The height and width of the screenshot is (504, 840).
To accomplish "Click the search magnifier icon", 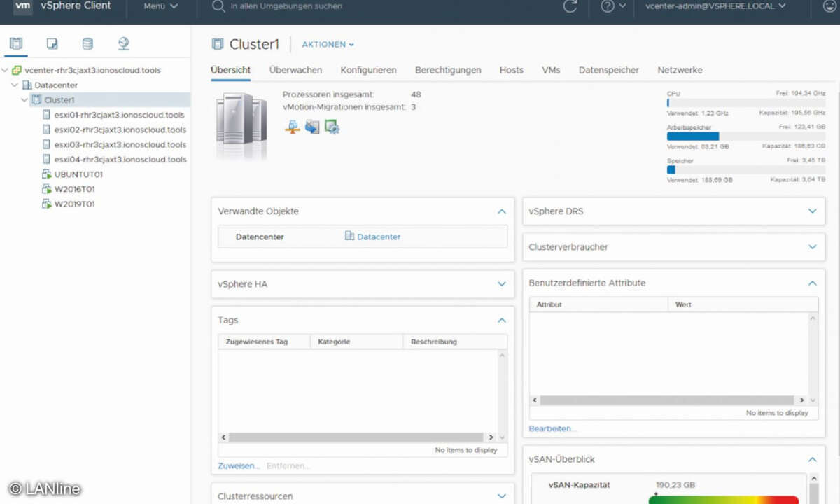I will (x=218, y=6).
